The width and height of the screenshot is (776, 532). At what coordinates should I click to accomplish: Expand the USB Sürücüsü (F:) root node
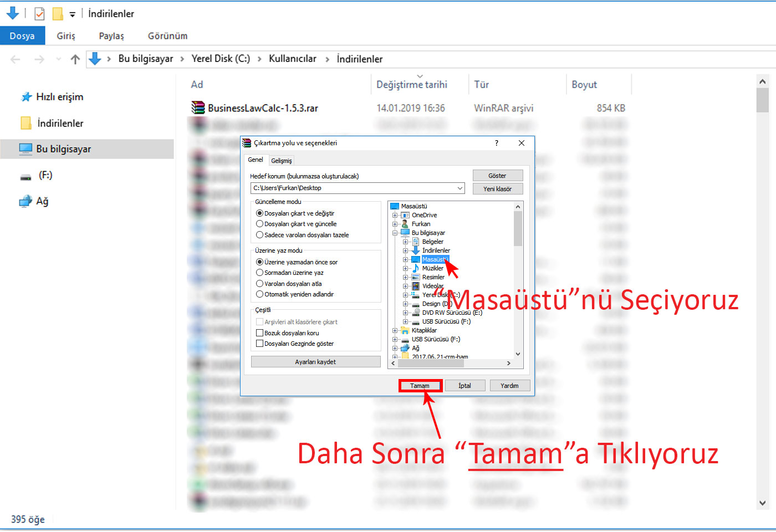click(395, 339)
